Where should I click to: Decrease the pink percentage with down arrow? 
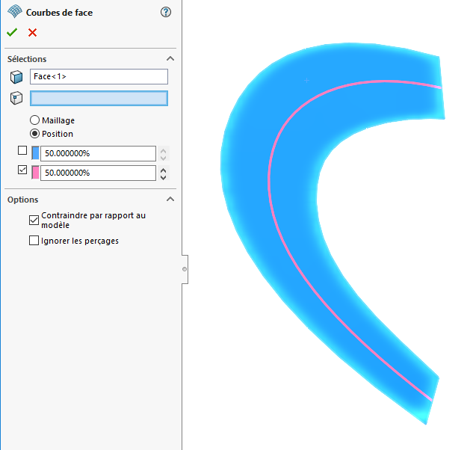point(164,177)
